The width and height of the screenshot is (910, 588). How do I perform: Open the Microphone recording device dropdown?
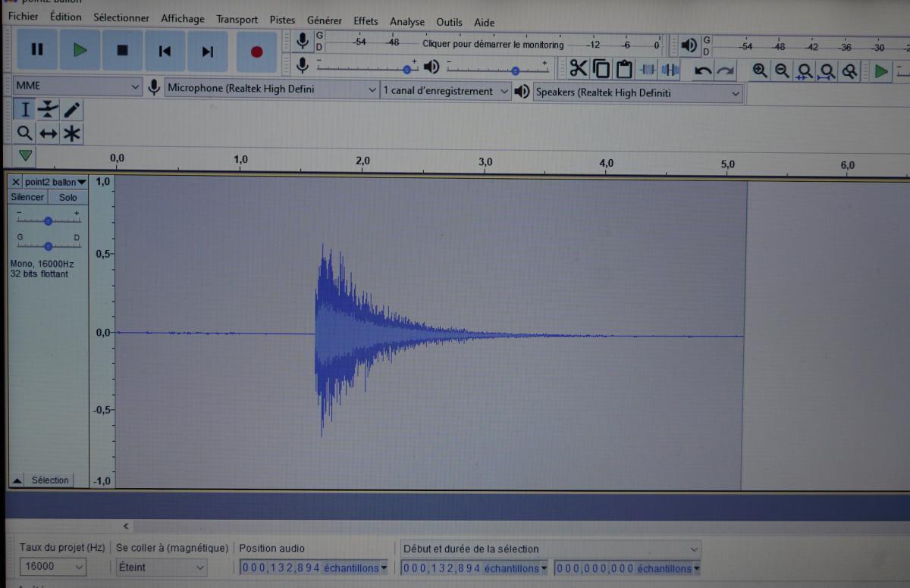point(271,89)
